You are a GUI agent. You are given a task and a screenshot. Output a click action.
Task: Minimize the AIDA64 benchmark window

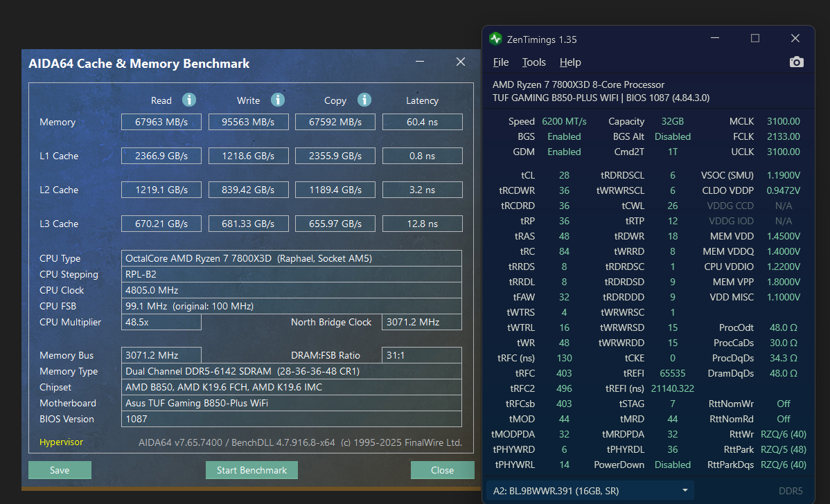[420, 62]
